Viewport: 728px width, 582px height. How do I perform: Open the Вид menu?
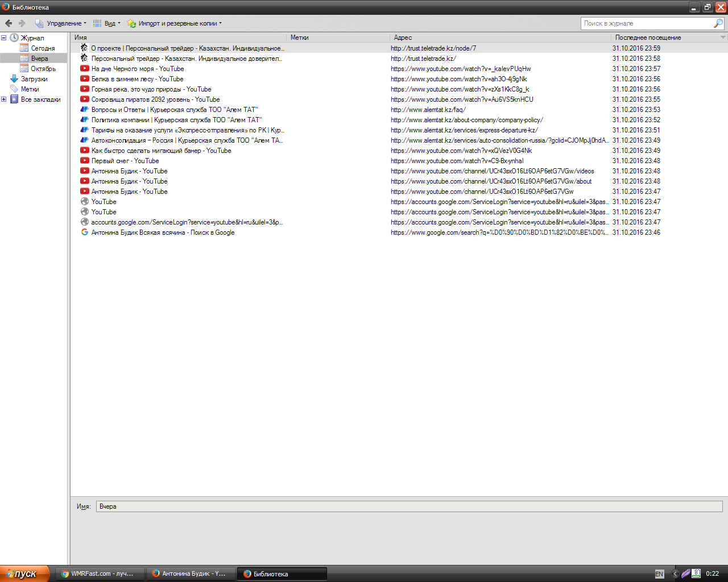coord(106,23)
